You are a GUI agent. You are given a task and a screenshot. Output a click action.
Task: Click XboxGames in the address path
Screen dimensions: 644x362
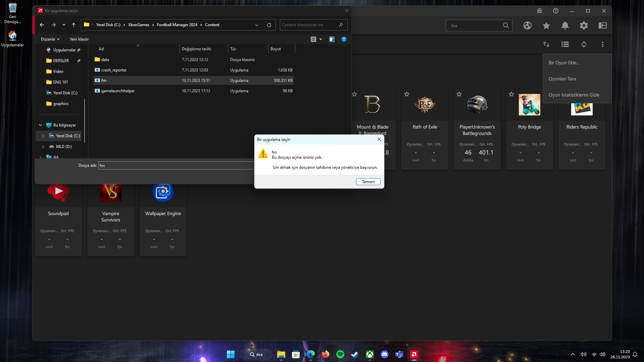pos(139,25)
